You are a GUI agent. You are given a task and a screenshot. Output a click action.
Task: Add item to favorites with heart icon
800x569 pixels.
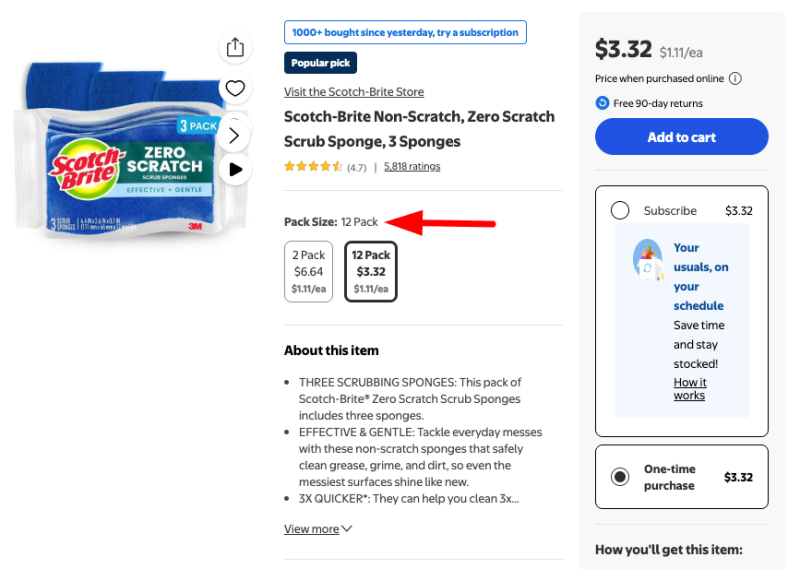(235, 89)
